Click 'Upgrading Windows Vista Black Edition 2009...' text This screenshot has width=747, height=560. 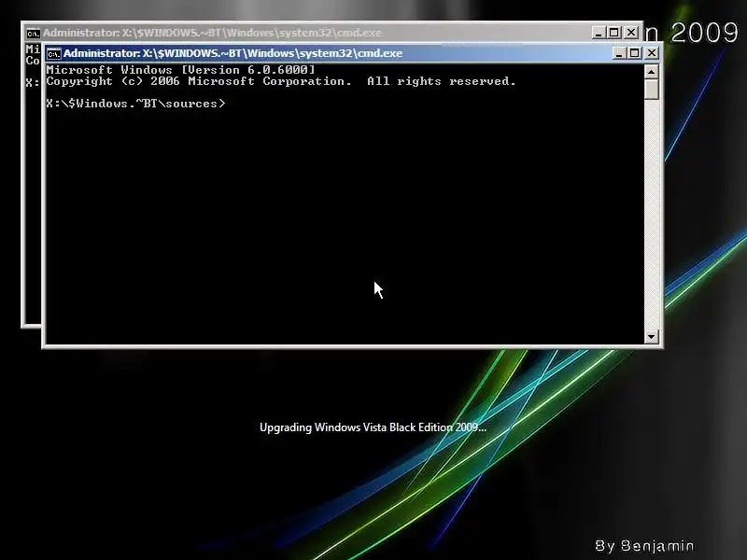click(373, 427)
